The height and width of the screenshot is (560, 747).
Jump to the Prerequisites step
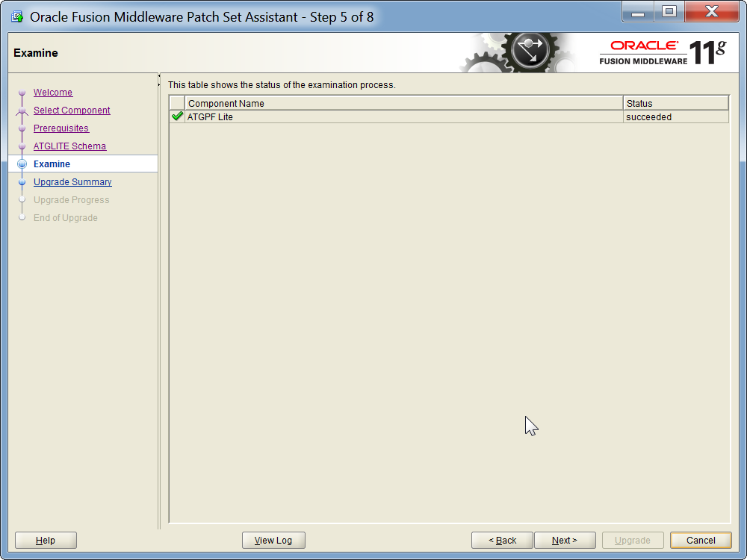click(61, 128)
